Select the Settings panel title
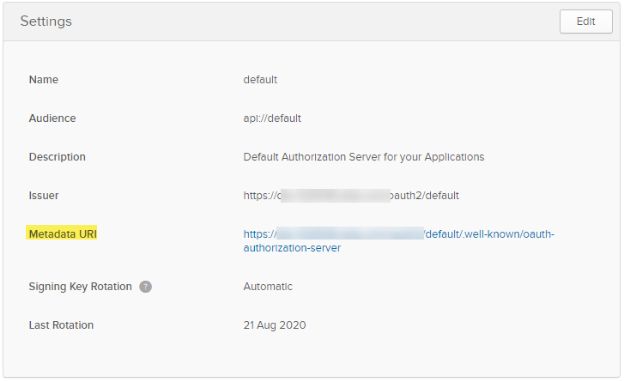The width and height of the screenshot is (624, 381). (x=46, y=21)
